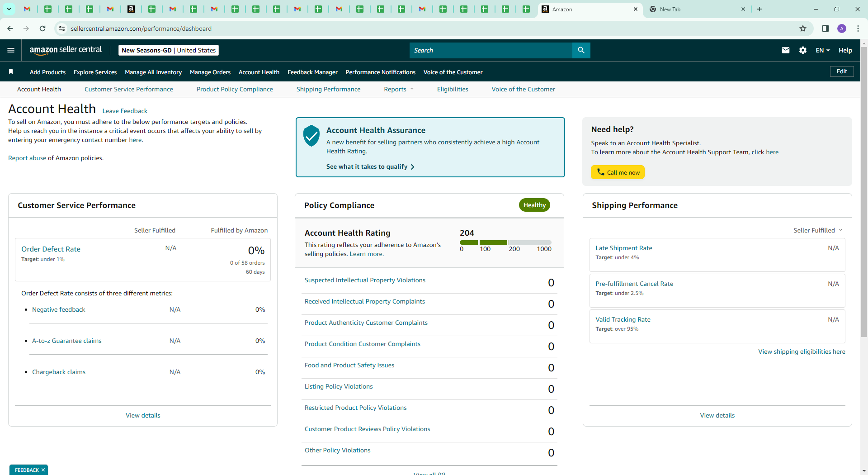Screen dimensions: 868x475
Task: Open Pre-fulfillment Cancel Rate
Action: pos(634,284)
